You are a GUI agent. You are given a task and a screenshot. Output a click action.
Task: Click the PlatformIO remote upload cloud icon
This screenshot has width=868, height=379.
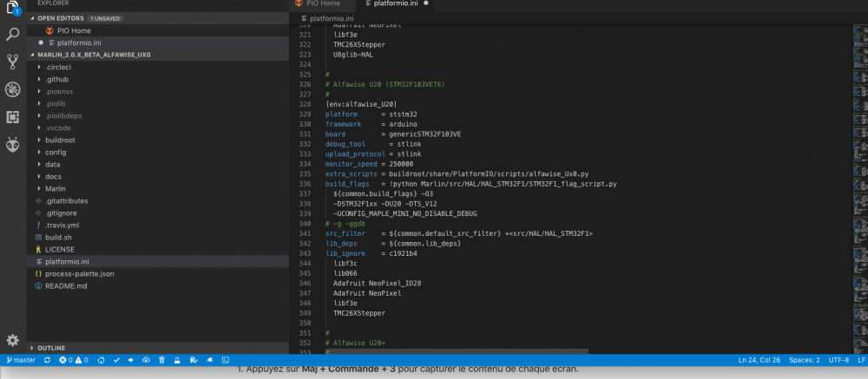click(x=146, y=360)
